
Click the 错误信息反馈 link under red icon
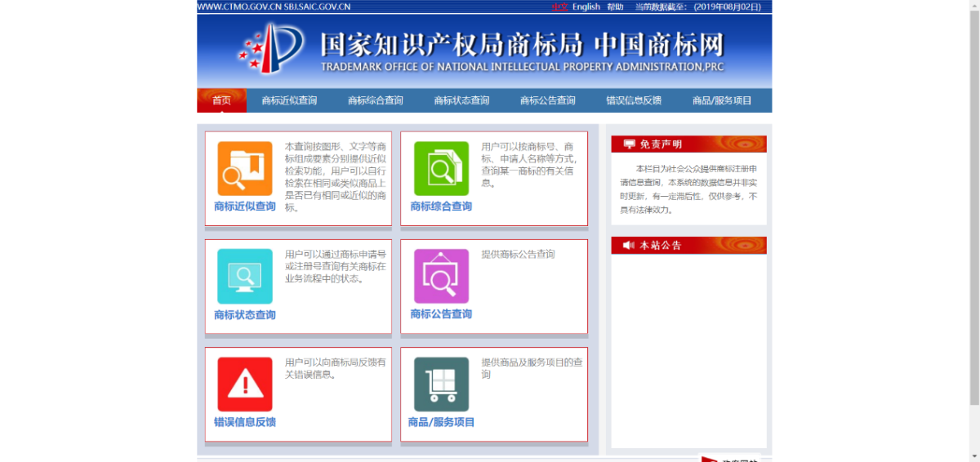click(x=245, y=423)
